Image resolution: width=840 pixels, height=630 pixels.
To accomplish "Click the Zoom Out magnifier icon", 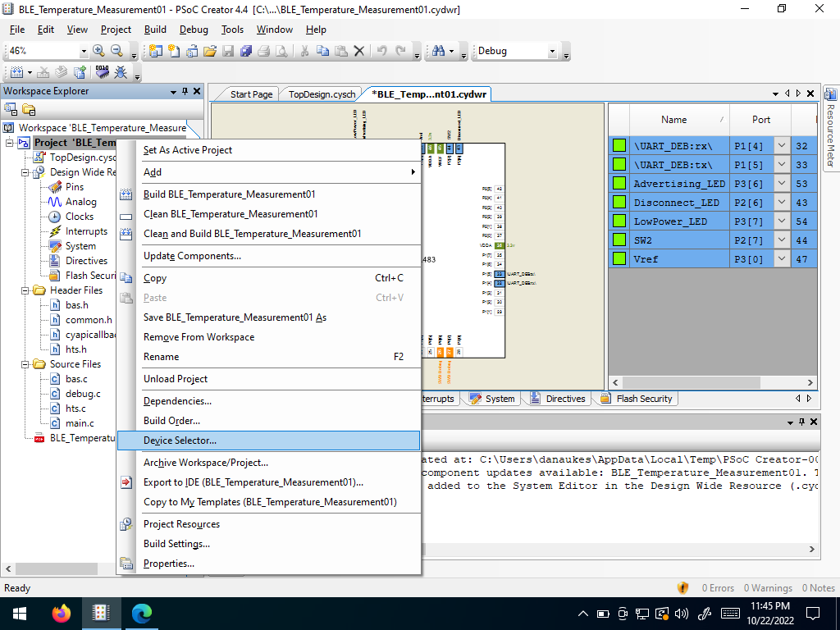I will (116, 51).
